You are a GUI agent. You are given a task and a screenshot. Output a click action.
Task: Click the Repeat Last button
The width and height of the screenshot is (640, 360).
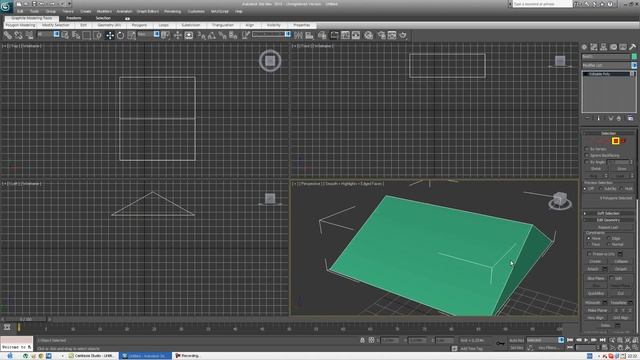608,227
